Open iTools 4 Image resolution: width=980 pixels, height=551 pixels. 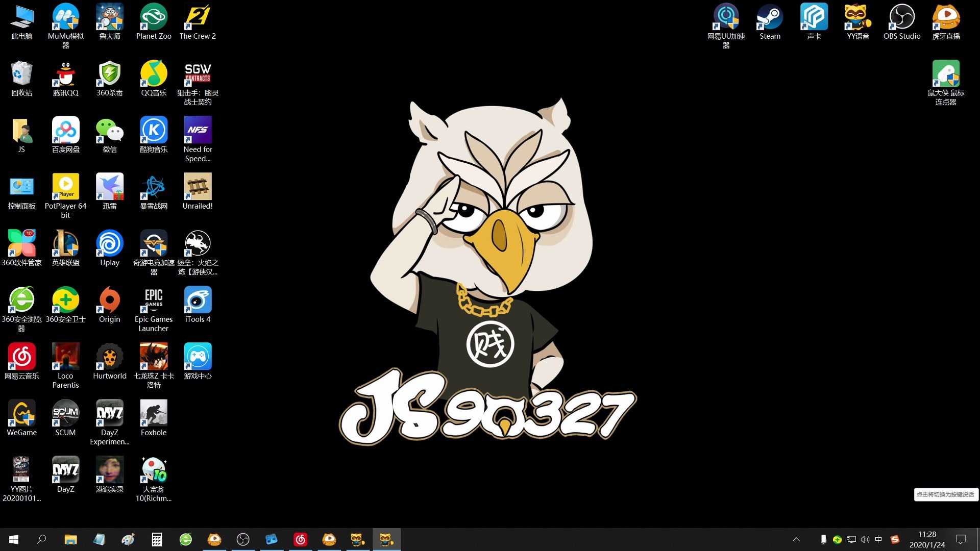198,301
